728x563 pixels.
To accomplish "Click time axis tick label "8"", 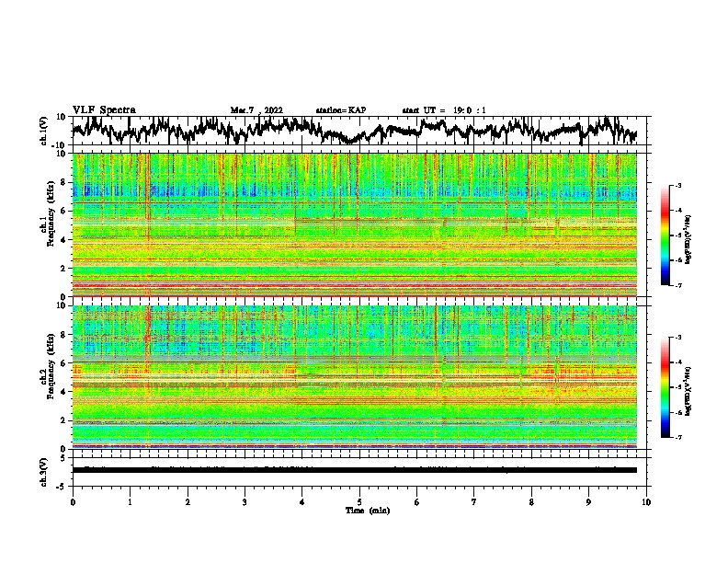I will (x=531, y=501).
